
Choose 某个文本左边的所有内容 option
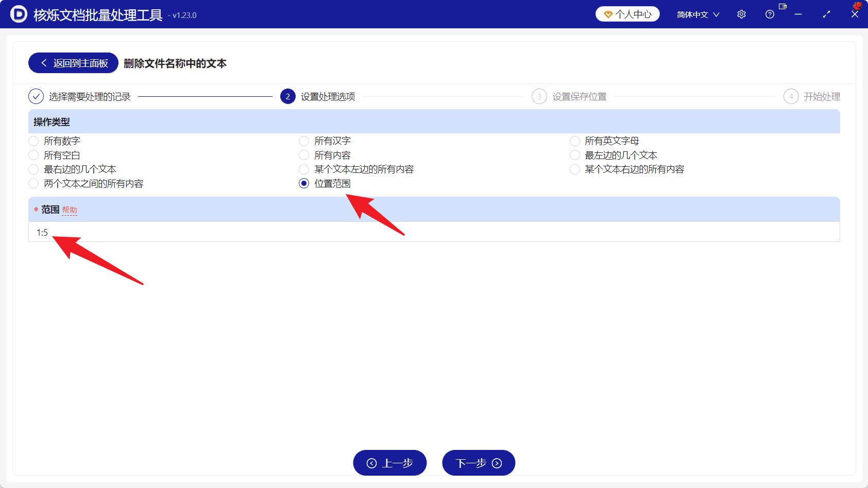pyautogui.click(x=356, y=169)
